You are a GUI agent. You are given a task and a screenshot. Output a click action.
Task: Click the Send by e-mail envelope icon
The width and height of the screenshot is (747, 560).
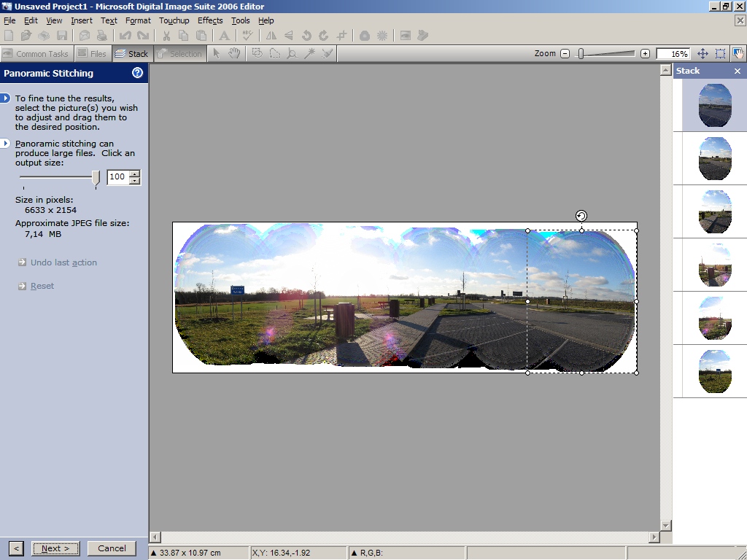tap(85, 36)
